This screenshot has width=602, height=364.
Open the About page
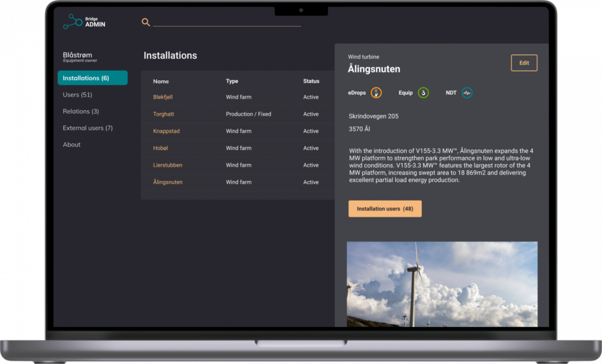pos(72,144)
